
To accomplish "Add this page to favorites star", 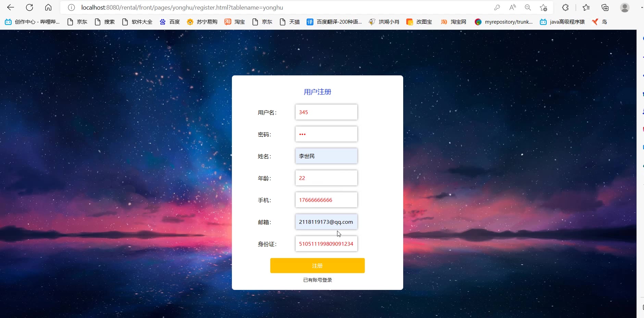I will tap(543, 8).
